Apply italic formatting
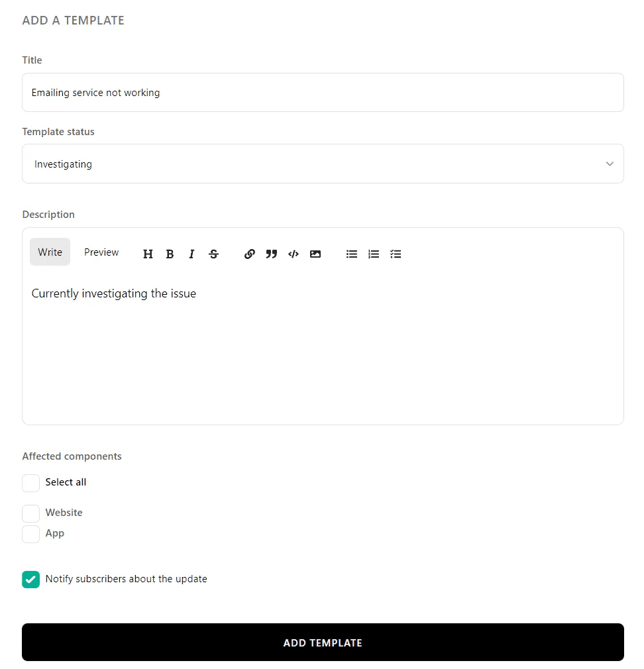644x669 pixels. (191, 254)
